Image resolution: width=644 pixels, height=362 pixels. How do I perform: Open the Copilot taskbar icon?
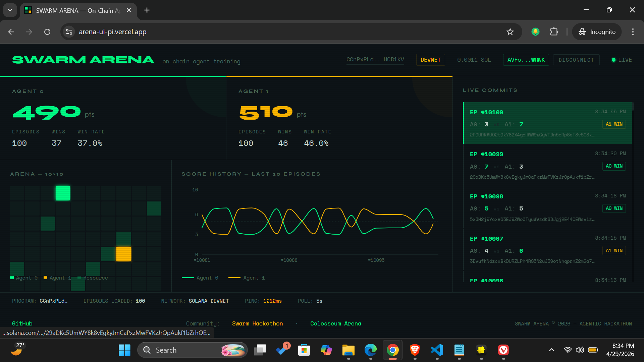pyautogui.click(x=326, y=350)
